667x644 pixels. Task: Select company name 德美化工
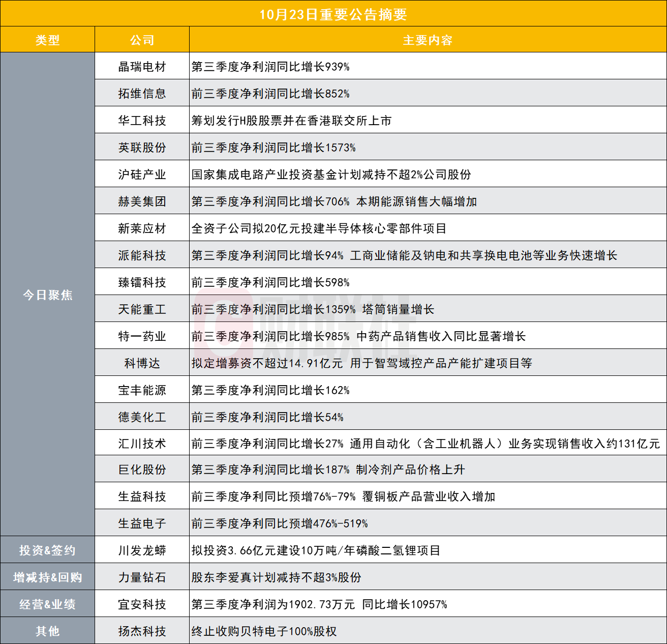[x=142, y=417]
